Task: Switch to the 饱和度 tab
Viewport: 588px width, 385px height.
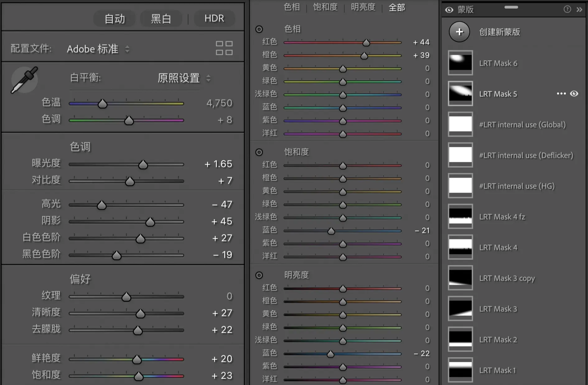Action: 325,7
